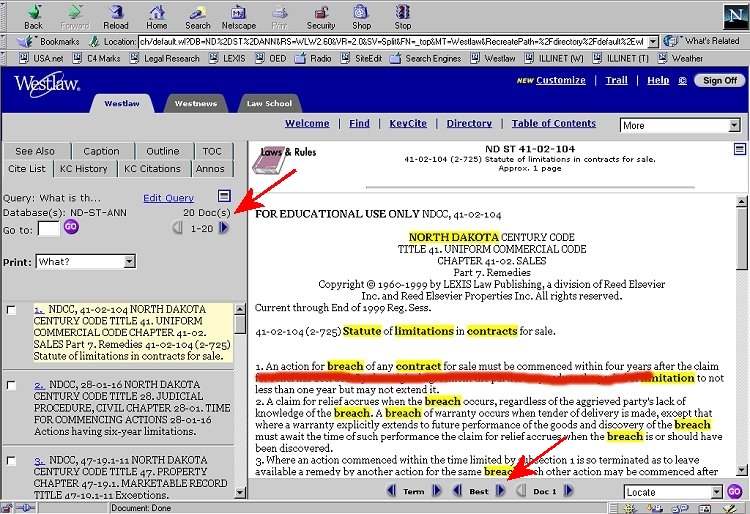Open the LEXIS bookmark
This screenshot has width=750, height=514.
click(x=228, y=58)
